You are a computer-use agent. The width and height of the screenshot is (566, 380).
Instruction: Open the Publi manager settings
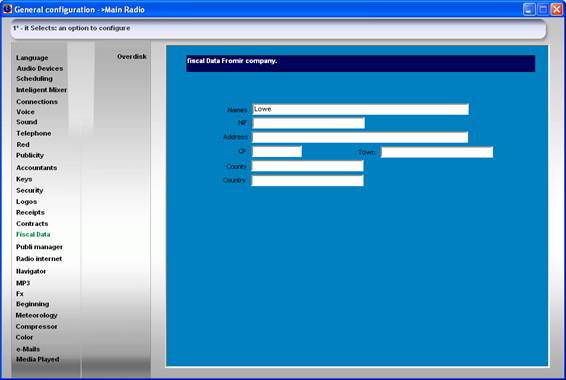point(39,247)
